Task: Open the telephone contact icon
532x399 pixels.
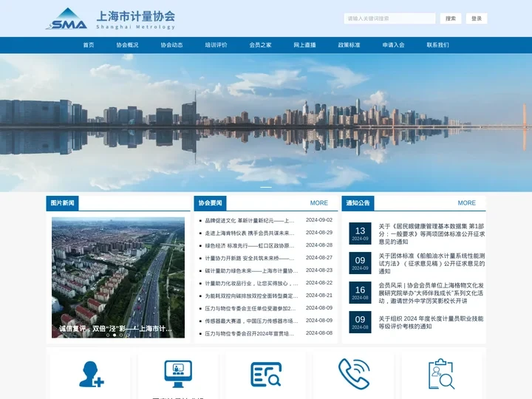Action: coord(354,374)
